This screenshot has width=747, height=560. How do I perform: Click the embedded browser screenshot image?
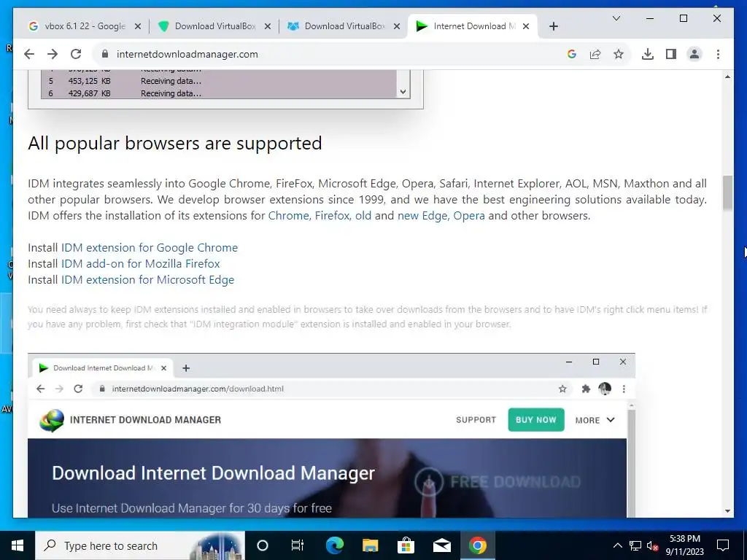point(331,435)
